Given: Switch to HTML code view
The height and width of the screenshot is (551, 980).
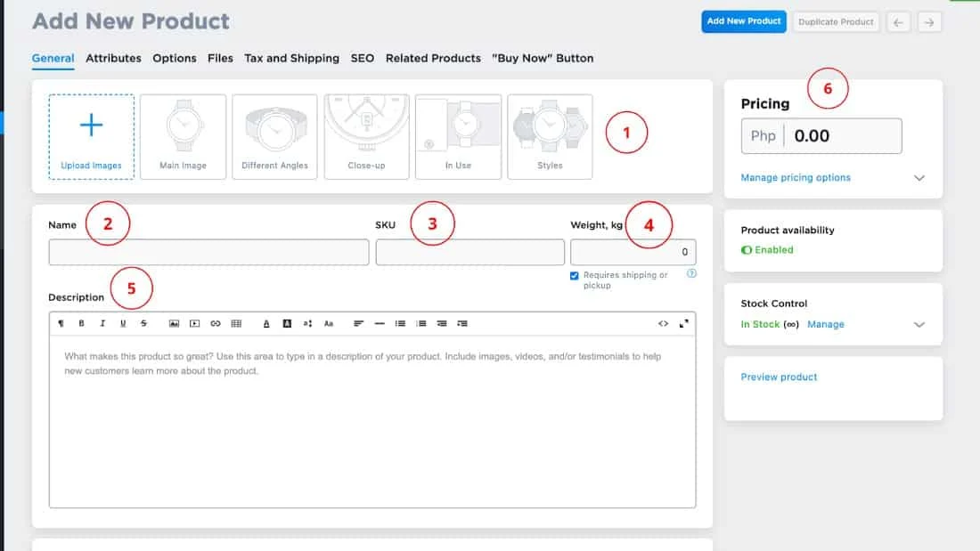Looking at the screenshot, I should [x=663, y=324].
